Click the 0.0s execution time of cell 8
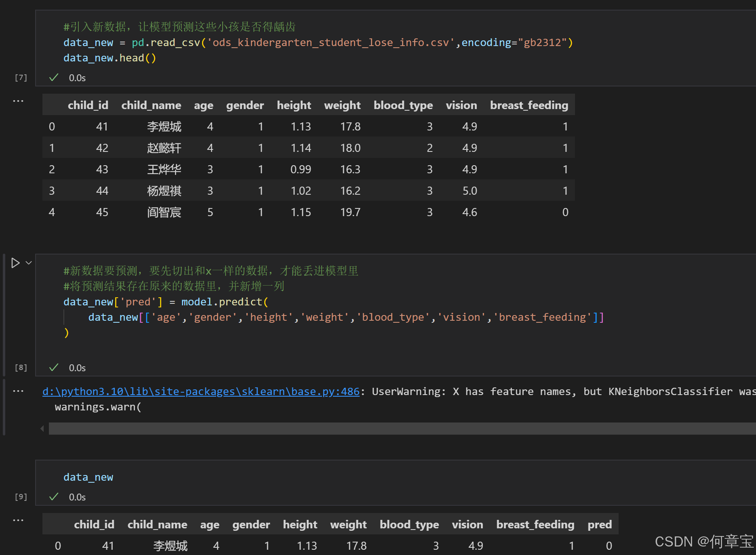The height and width of the screenshot is (555, 756). (x=77, y=368)
